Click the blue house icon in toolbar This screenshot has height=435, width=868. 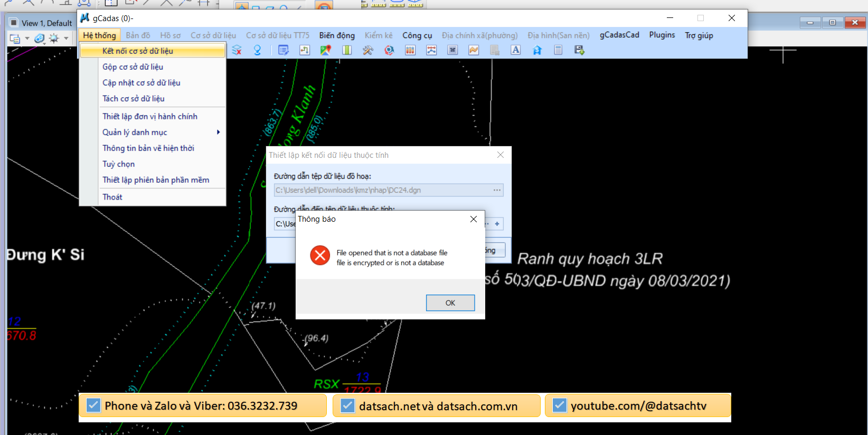click(537, 50)
